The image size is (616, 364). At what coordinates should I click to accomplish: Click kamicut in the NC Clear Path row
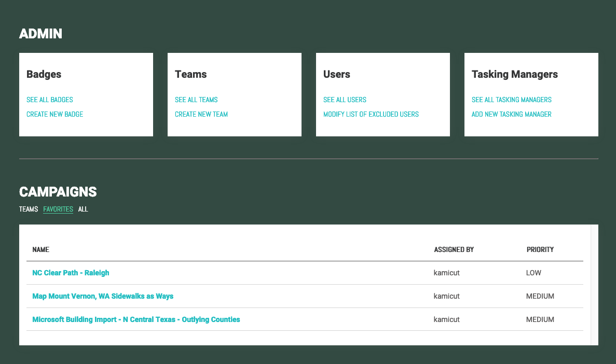[x=447, y=273]
